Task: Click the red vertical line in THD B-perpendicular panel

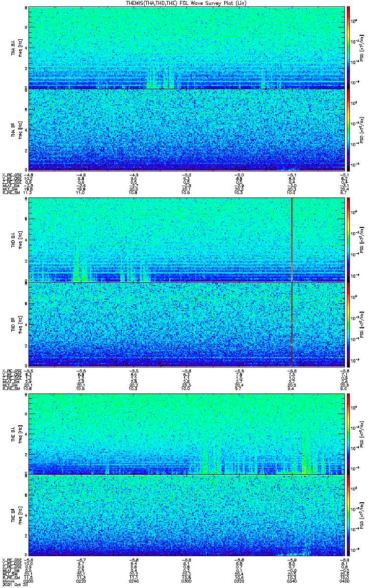Action: (292, 240)
